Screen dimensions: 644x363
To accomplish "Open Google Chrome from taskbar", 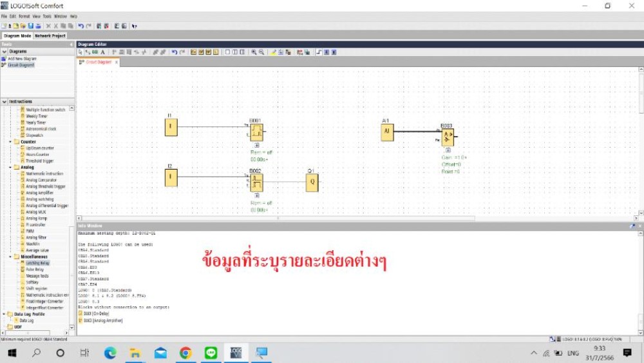I will (185, 353).
